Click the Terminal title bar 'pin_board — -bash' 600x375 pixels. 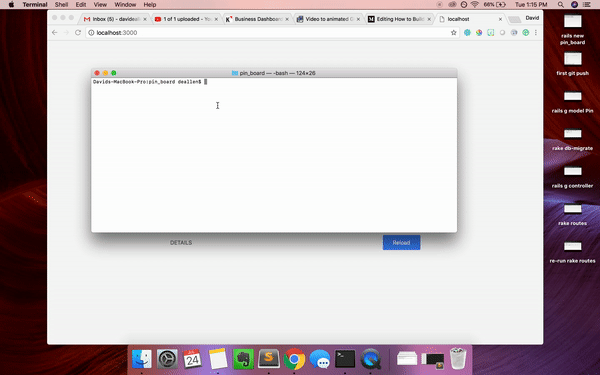click(x=274, y=73)
